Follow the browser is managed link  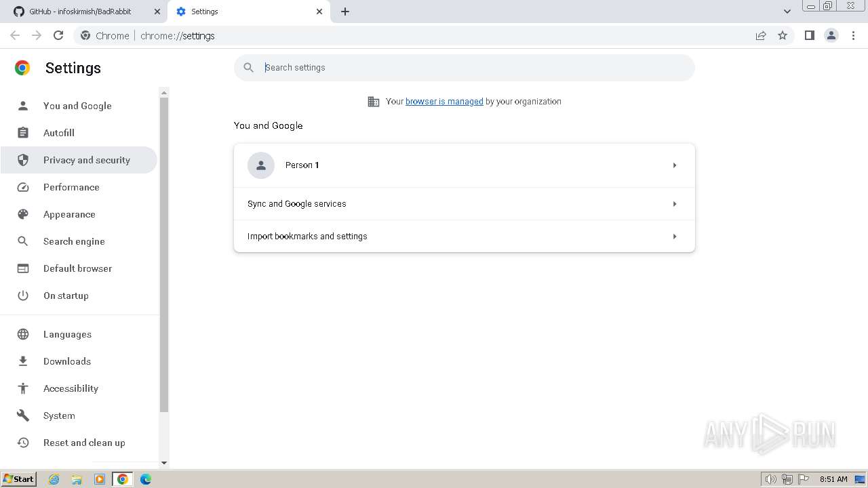tap(444, 102)
